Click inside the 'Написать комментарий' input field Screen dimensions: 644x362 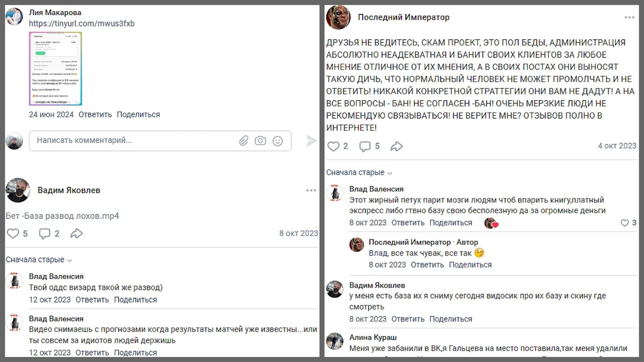tap(121, 141)
